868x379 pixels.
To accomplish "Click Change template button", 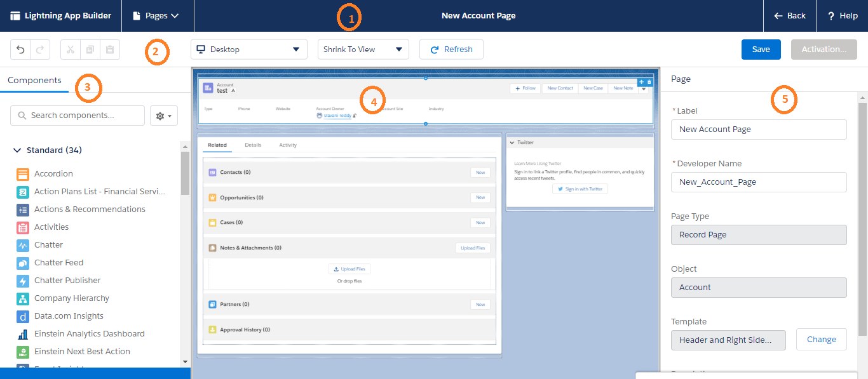I will 822,340.
